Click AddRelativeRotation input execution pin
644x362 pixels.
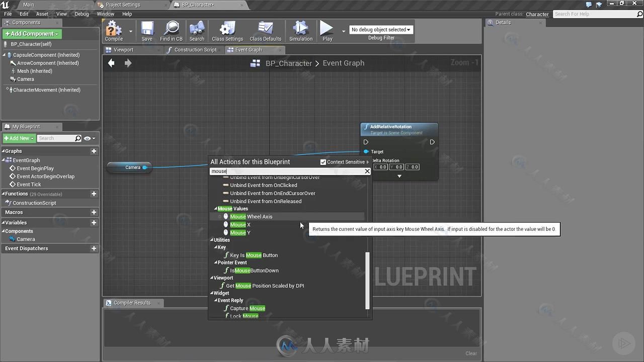tap(366, 142)
